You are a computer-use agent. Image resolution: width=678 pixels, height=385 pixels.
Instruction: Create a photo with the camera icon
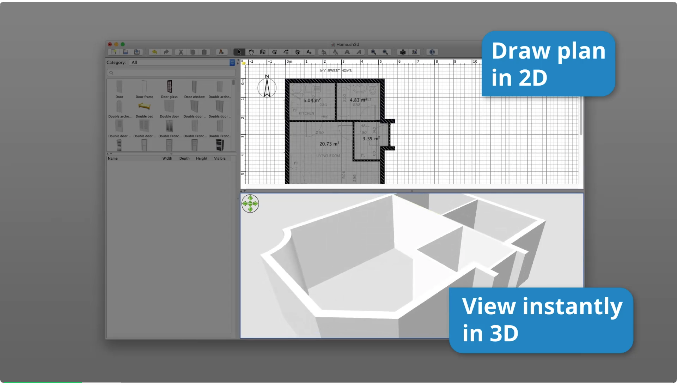403,52
